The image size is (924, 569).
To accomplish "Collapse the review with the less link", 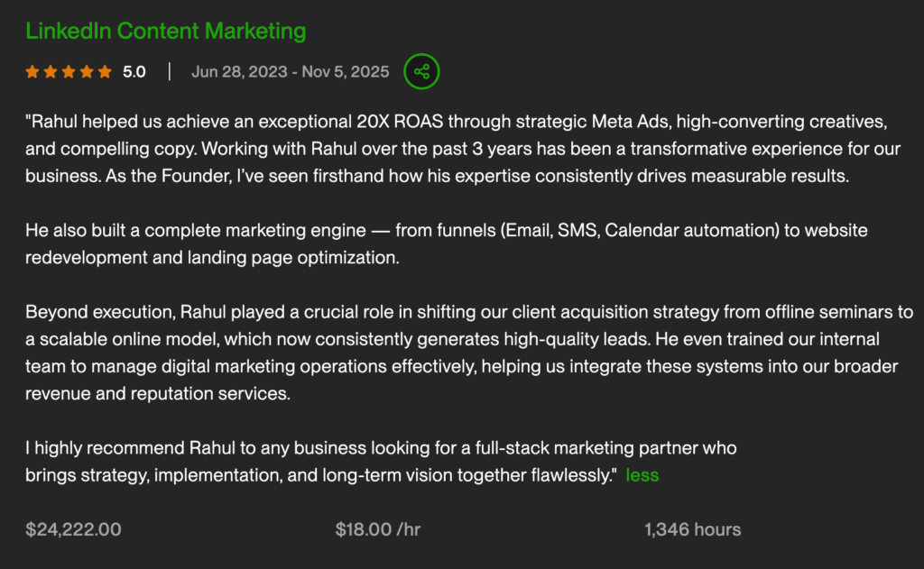I will coord(642,475).
